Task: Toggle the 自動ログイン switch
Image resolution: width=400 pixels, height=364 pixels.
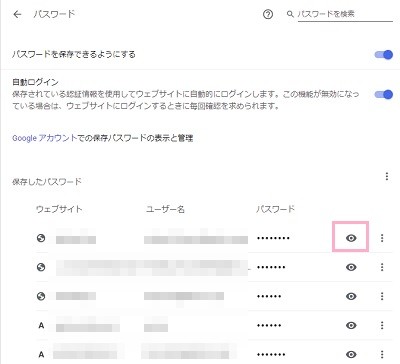Action: [x=384, y=95]
